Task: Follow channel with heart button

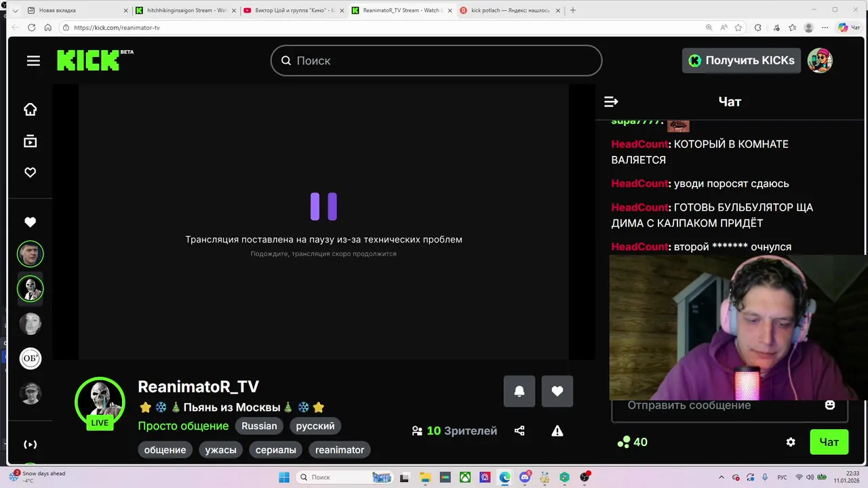Action: coord(557,391)
